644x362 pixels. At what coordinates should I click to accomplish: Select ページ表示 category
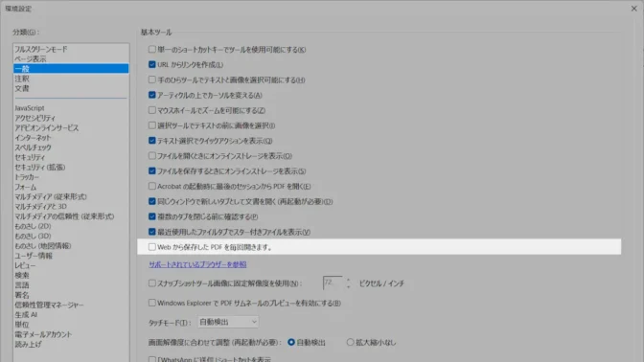pos(71,59)
